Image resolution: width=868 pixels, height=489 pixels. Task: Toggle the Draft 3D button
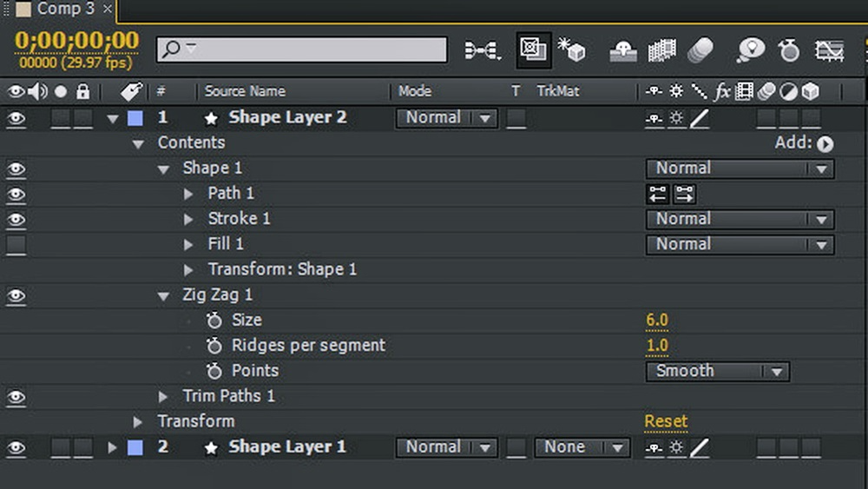pyautogui.click(x=571, y=50)
